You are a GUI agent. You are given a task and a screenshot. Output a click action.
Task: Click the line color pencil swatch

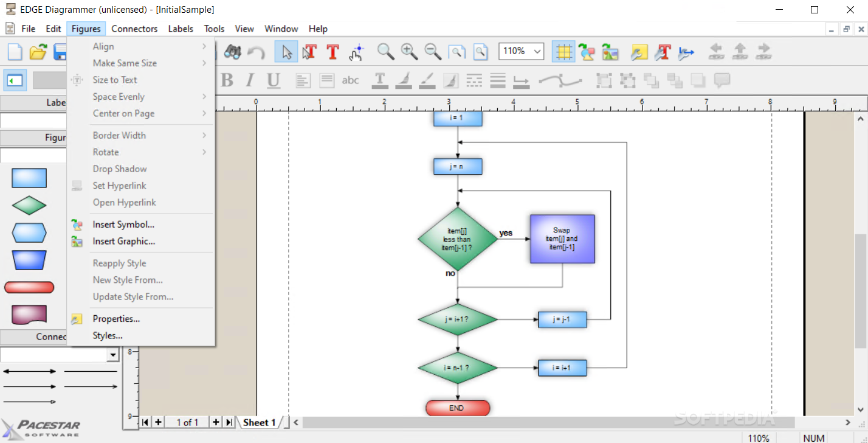point(427,80)
